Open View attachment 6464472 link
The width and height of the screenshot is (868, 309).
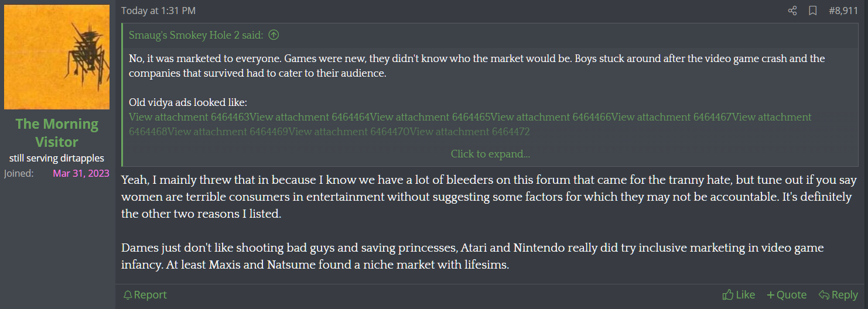pyautogui.click(x=470, y=132)
